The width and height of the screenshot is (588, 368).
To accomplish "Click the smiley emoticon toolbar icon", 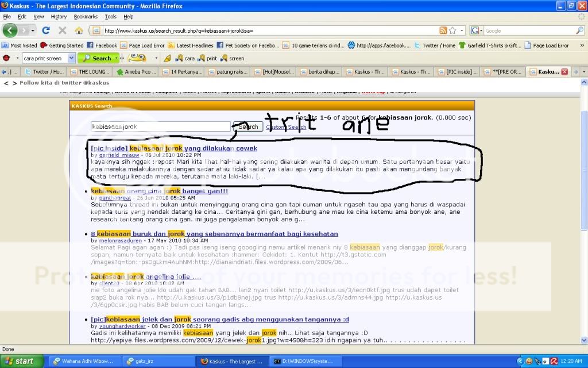I will click(x=137, y=58).
